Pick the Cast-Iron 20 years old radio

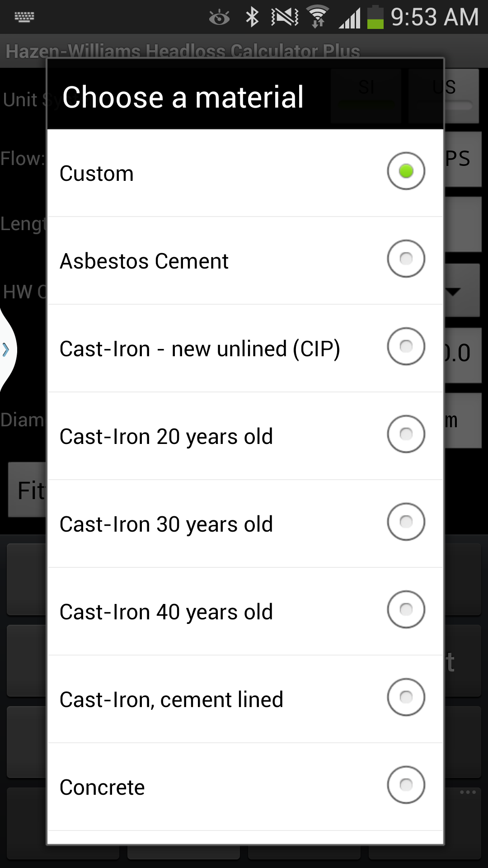(x=406, y=434)
